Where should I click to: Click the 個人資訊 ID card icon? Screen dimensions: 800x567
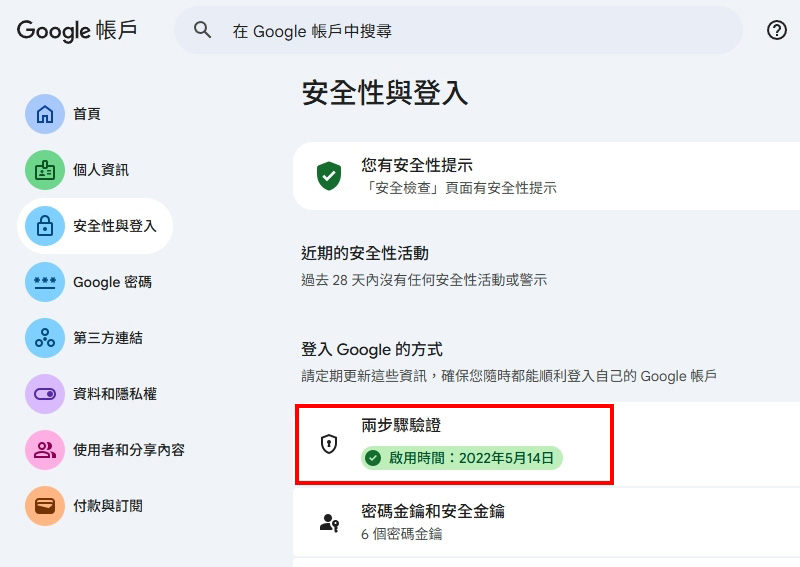[45, 170]
